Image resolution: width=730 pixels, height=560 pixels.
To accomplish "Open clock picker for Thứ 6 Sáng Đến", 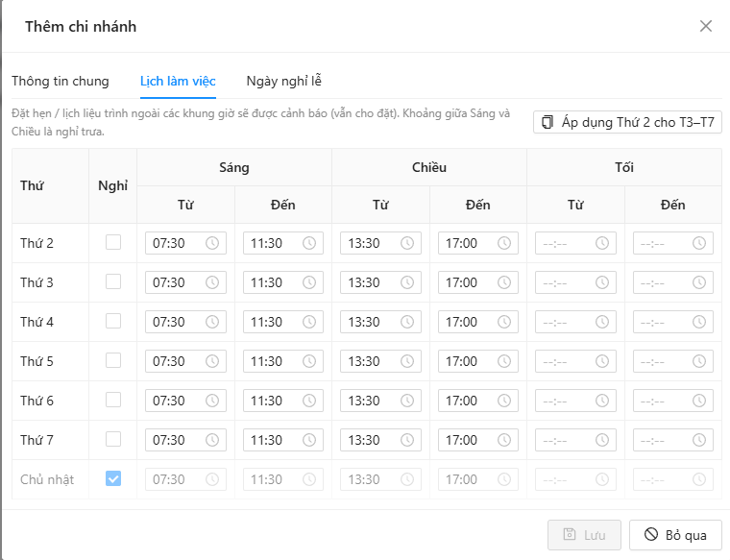I will coord(309,401).
